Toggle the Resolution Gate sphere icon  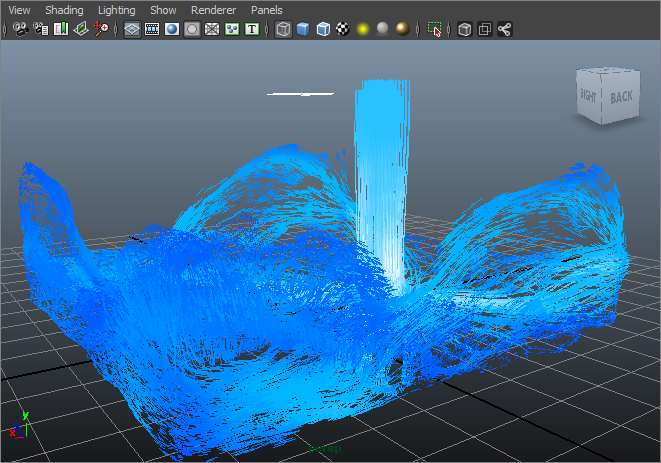click(172, 29)
